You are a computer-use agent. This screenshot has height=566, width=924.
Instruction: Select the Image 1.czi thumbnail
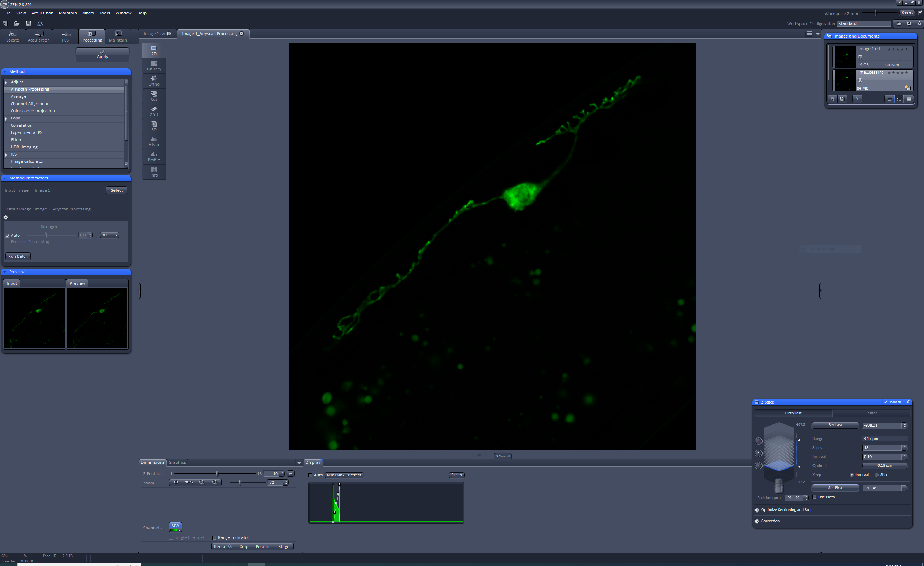pos(845,57)
